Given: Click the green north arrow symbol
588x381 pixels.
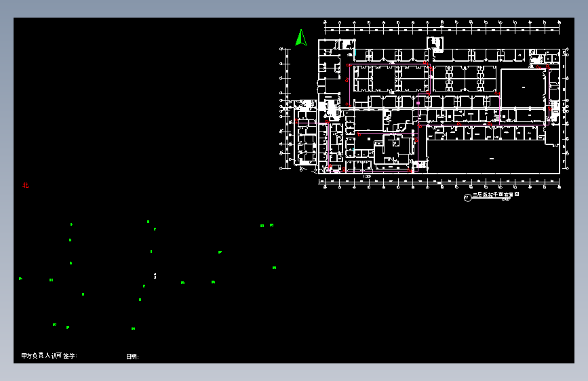Looking at the screenshot, I should click(x=301, y=37).
